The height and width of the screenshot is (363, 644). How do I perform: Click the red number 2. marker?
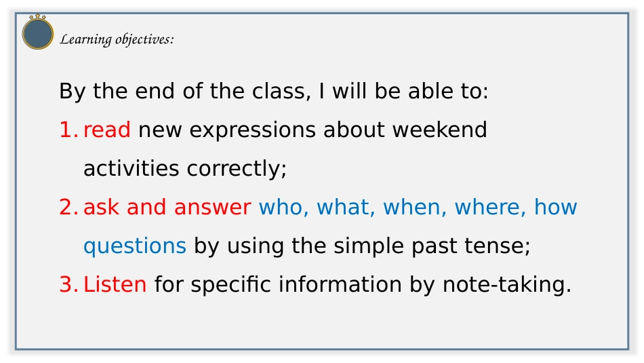[x=68, y=207]
